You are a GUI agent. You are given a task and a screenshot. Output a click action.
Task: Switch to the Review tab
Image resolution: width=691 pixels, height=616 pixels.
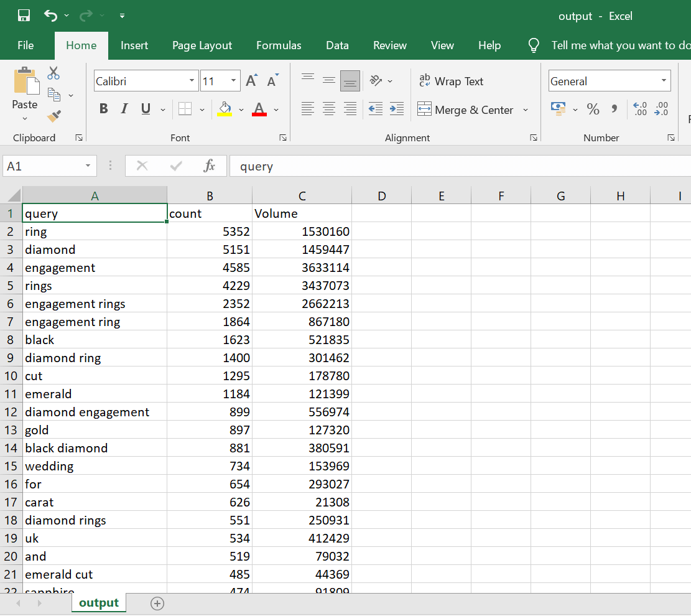[x=389, y=45]
